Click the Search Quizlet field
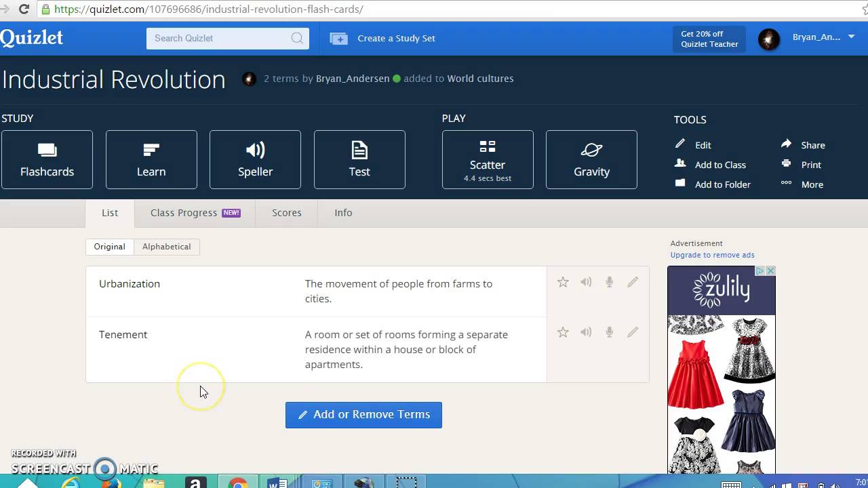The height and width of the screenshot is (488, 868). 227,38
